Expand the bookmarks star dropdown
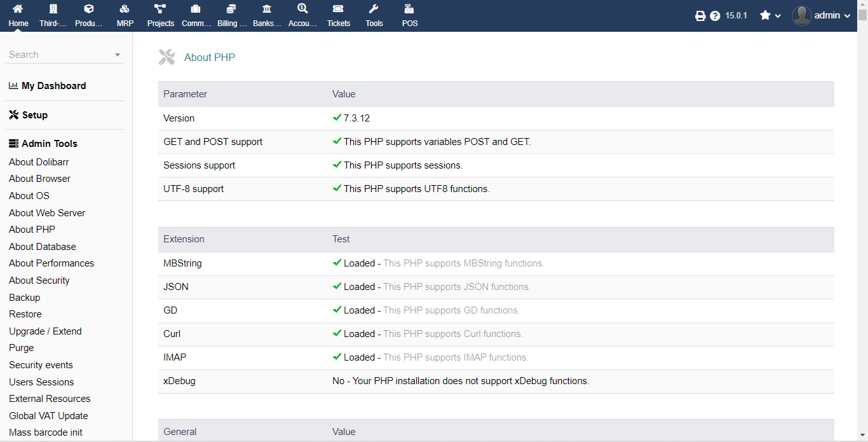The image size is (868, 442). click(770, 16)
